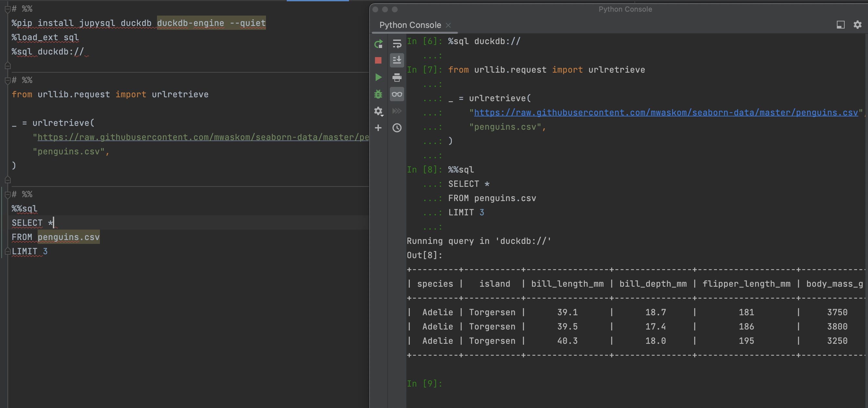Toggle soft-wrap in console output

tap(397, 44)
